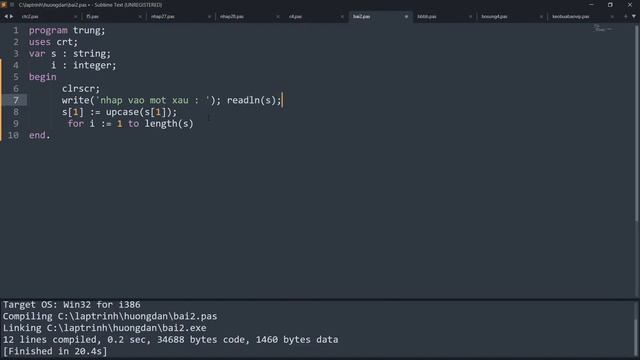Click the '12 lines compiled' output line
The image size is (640, 360).
click(170, 340)
